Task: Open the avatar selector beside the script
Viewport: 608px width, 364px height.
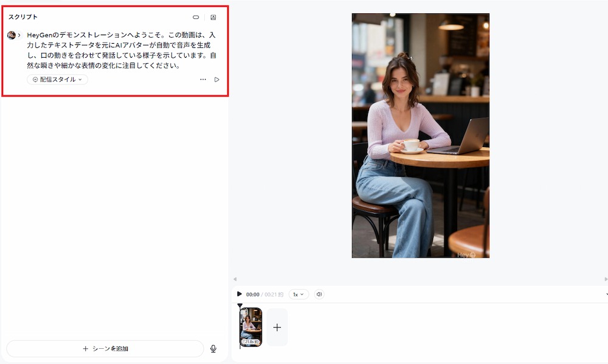Action: coord(11,35)
